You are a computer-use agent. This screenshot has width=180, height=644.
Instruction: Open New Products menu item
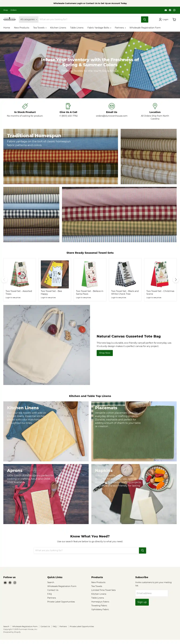click(21, 28)
